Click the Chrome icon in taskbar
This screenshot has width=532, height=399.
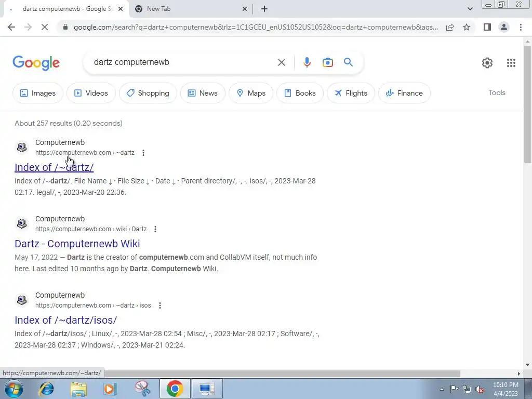(175, 389)
